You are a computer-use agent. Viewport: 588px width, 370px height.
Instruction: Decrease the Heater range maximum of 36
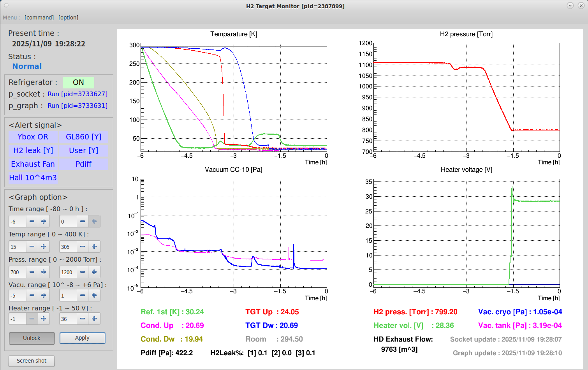(x=83, y=319)
